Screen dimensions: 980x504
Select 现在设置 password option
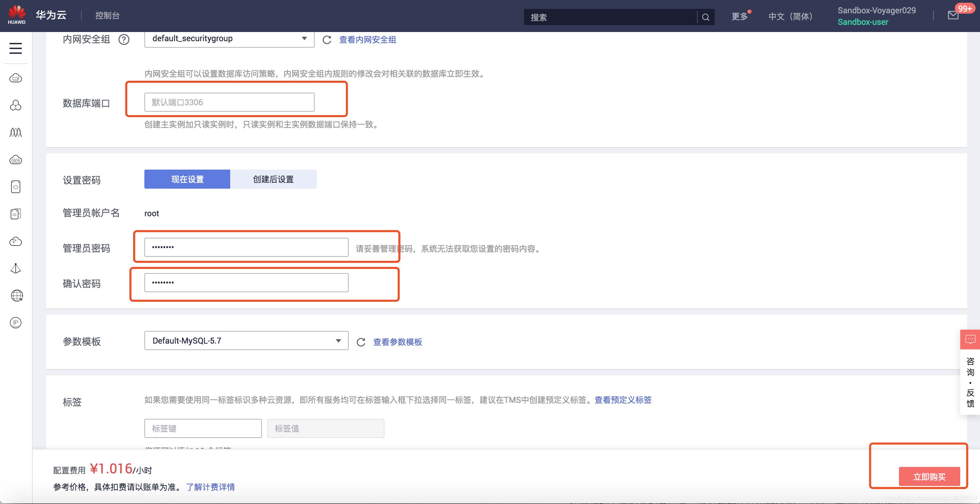tap(187, 179)
